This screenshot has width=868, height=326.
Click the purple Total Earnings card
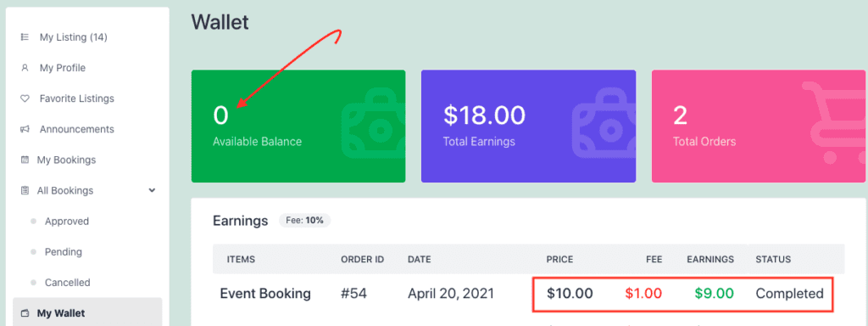point(529,126)
